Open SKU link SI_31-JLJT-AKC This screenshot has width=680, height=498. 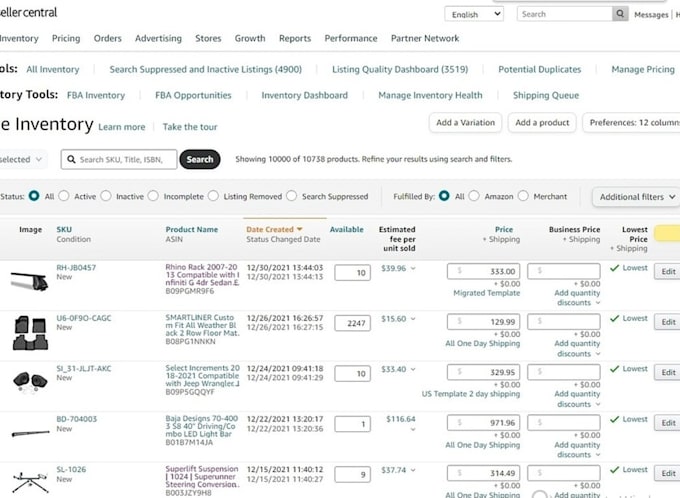click(84, 369)
